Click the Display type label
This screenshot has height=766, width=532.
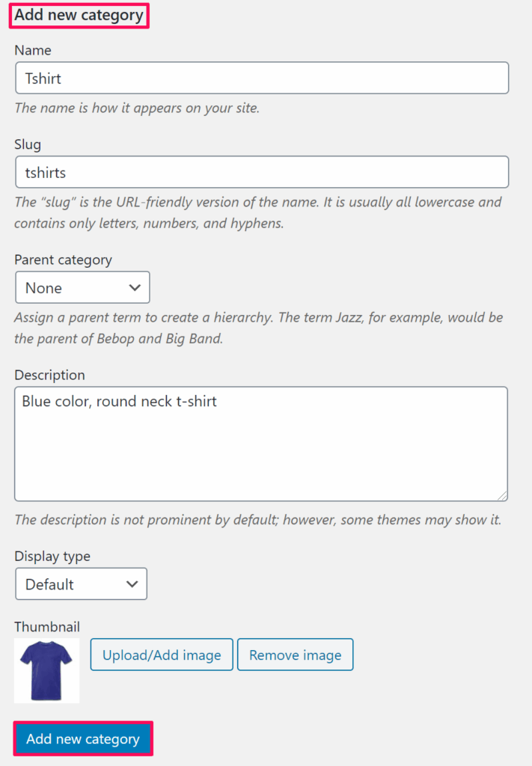(52, 556)
